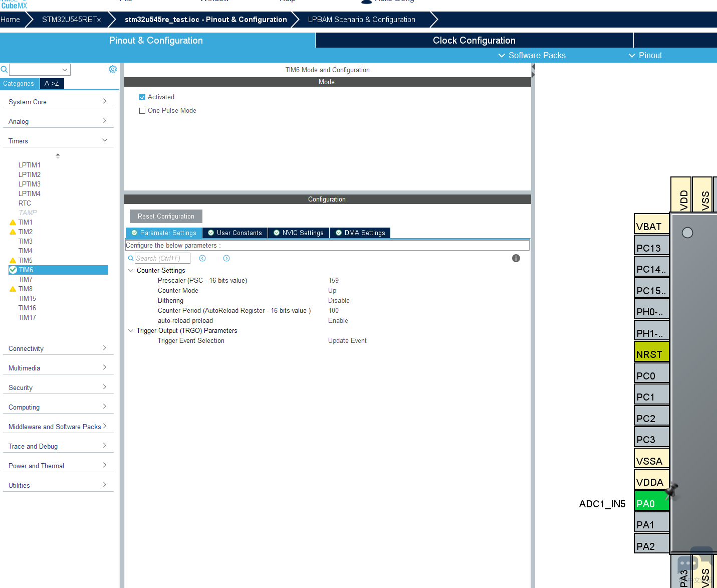
Task: Click the parameter info icon
Action: point(516,258)
